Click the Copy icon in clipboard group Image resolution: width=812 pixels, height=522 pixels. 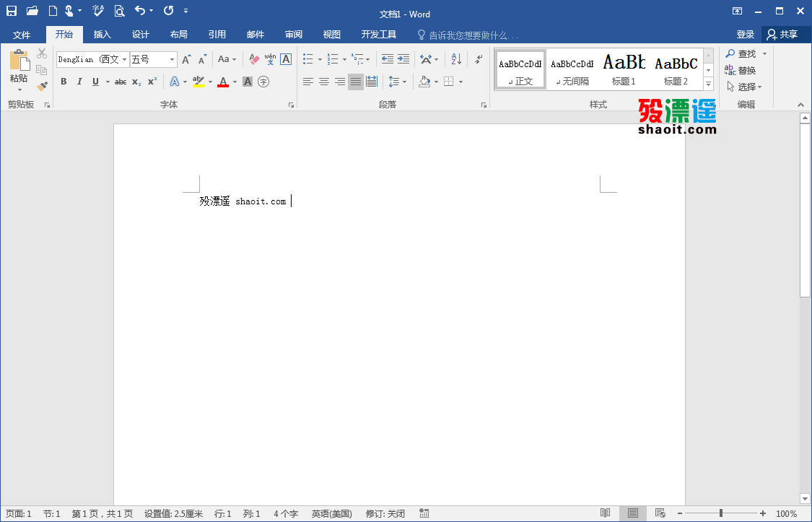42,69
